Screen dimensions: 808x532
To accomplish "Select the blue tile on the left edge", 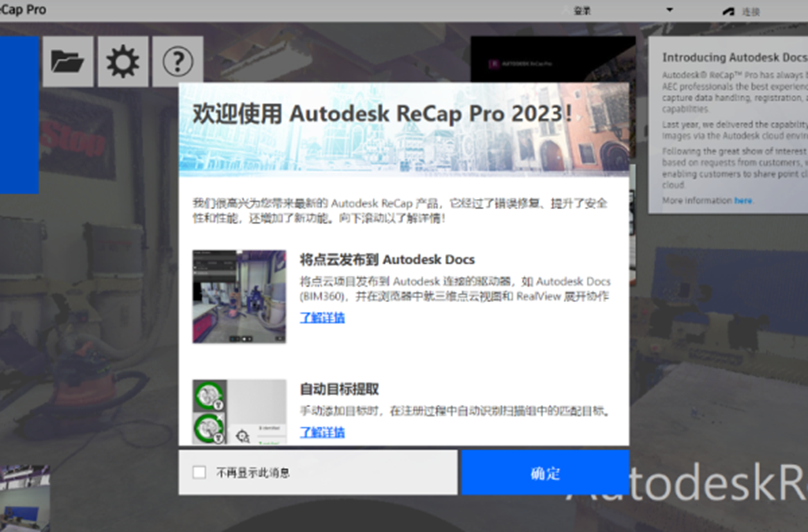I will coord(19,115).
